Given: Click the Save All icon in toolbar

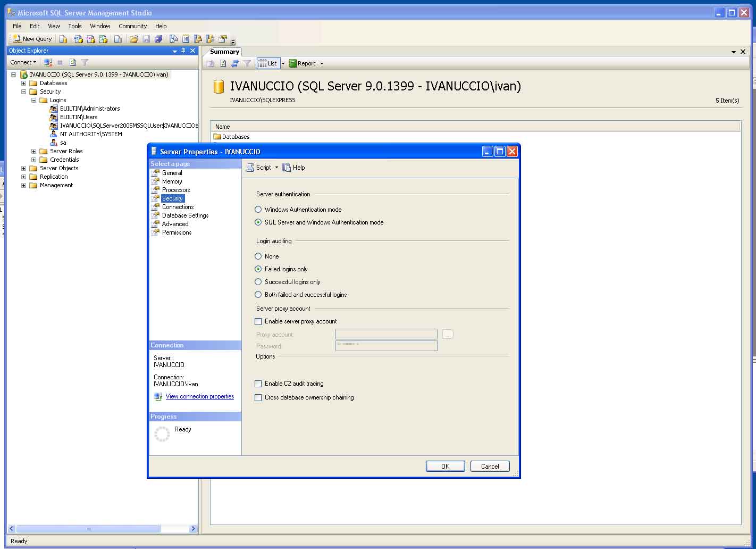Looking at the screenshot, I should pyautogui.click(x=158, y=39).
